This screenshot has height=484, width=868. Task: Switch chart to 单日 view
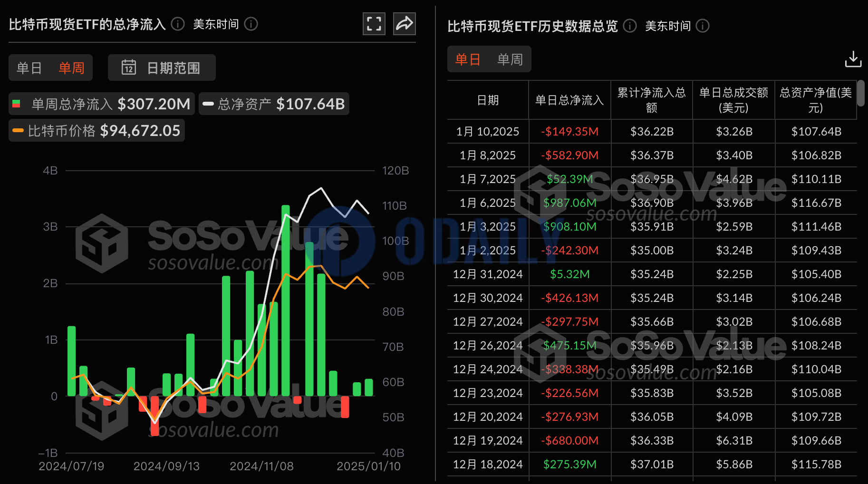[x=29, y=68]
